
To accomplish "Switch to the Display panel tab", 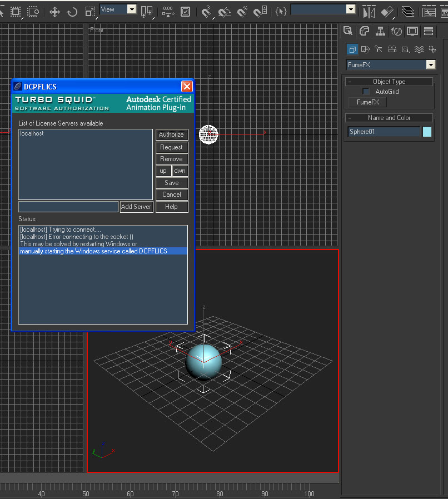I will click(x=412, y=31).
